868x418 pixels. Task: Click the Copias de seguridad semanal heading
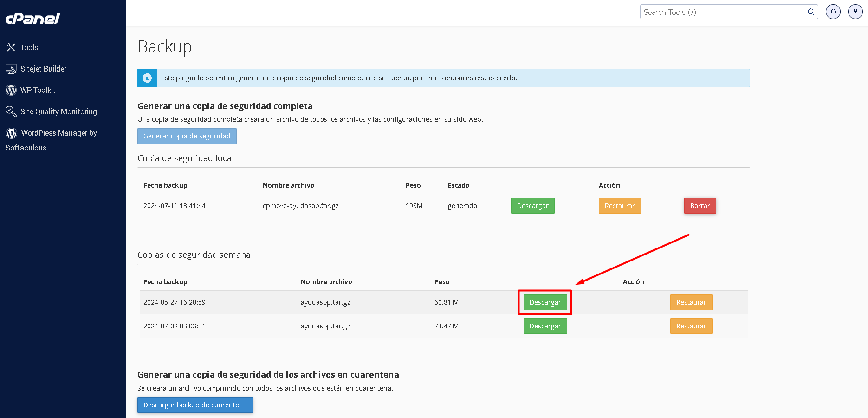pyautogui.click(x=195, y=255)
